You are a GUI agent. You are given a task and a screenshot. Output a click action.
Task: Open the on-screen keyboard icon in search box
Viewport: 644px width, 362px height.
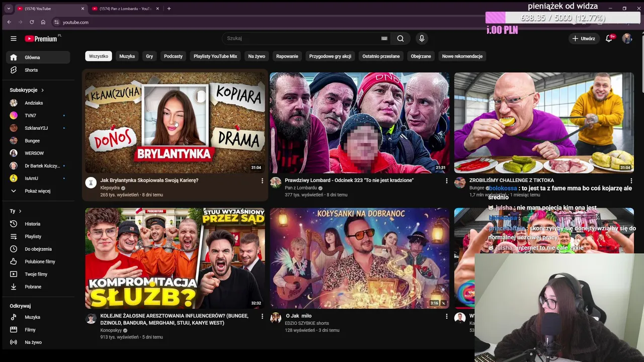[384, 38]
